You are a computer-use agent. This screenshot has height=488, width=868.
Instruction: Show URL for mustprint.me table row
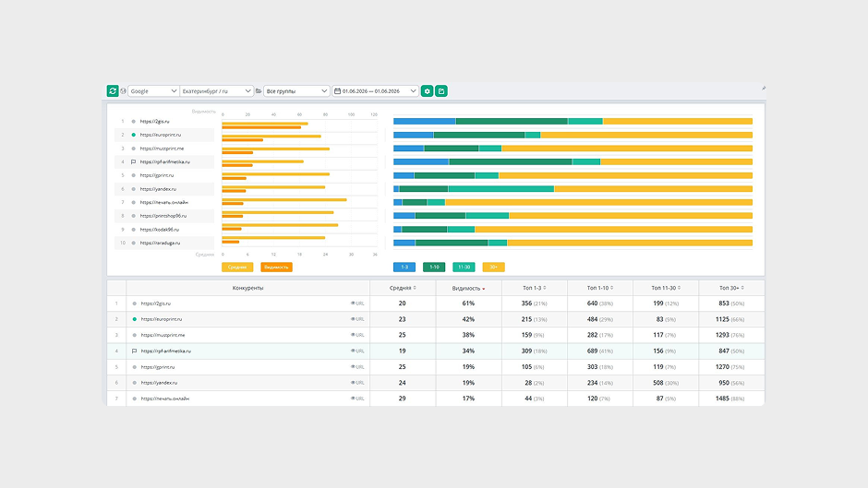(357, 335)
